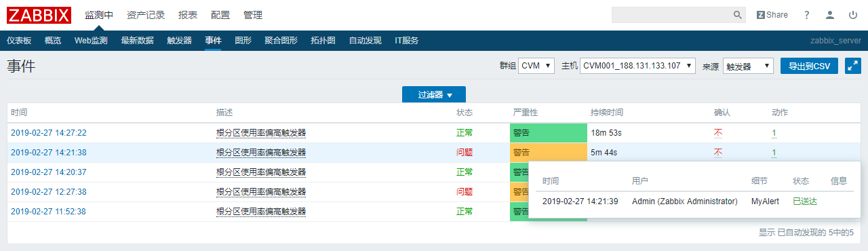
Task: Go to the 仪表板 submenu
Action: coord(19,41)
